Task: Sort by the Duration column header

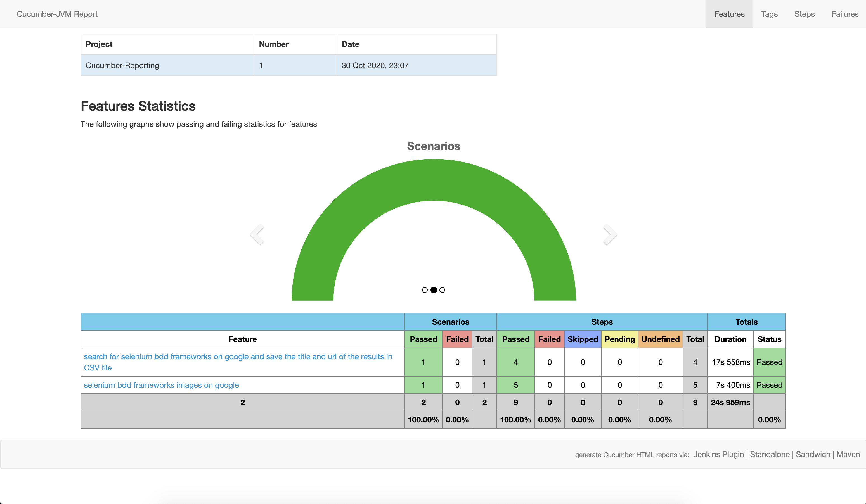Action: click(730, 339)
